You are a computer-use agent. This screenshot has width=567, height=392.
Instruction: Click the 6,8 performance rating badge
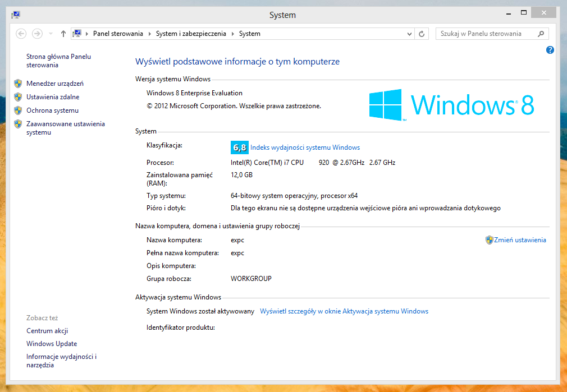[239, 147]
